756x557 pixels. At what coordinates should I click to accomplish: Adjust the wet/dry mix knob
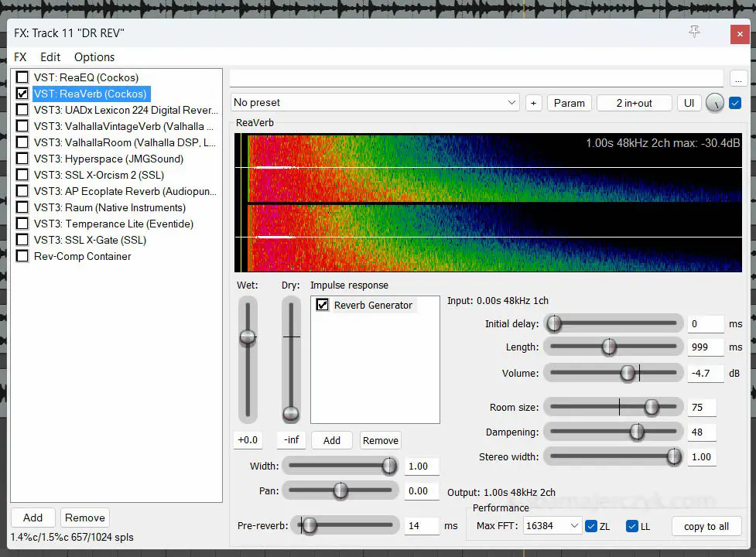(714, 103)
